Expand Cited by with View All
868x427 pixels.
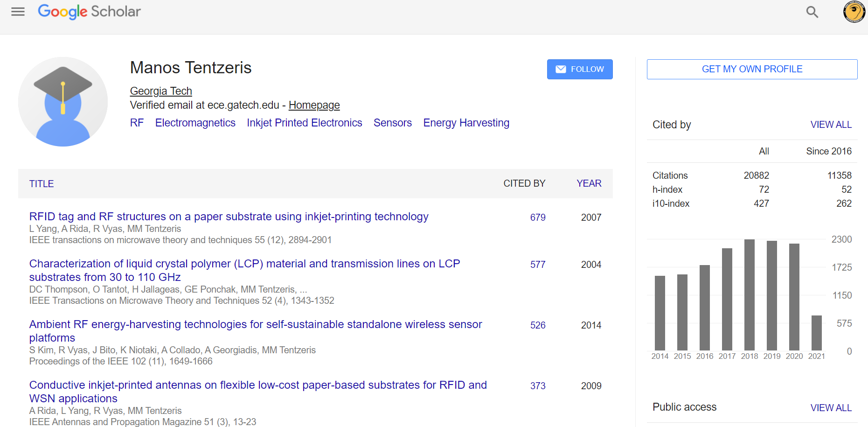831,125
